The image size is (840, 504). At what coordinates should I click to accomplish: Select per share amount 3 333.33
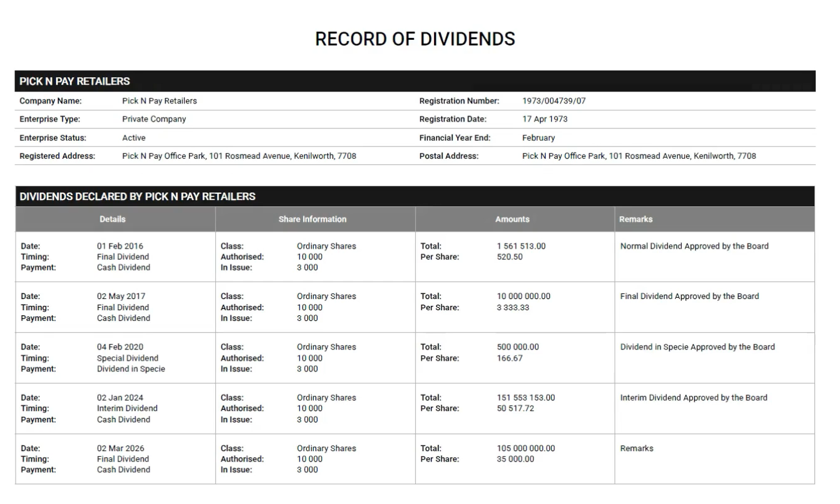(x=513, y=307)
